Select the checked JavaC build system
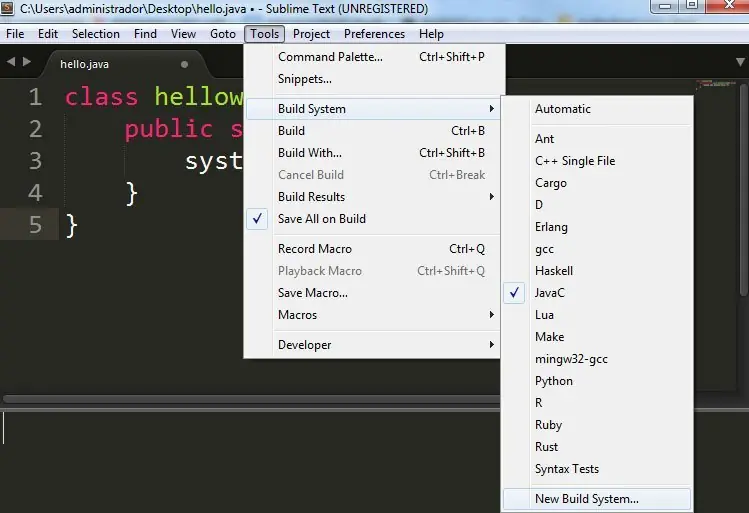The image size is (749, 513). pyautogui.click(x=597, y=293)
